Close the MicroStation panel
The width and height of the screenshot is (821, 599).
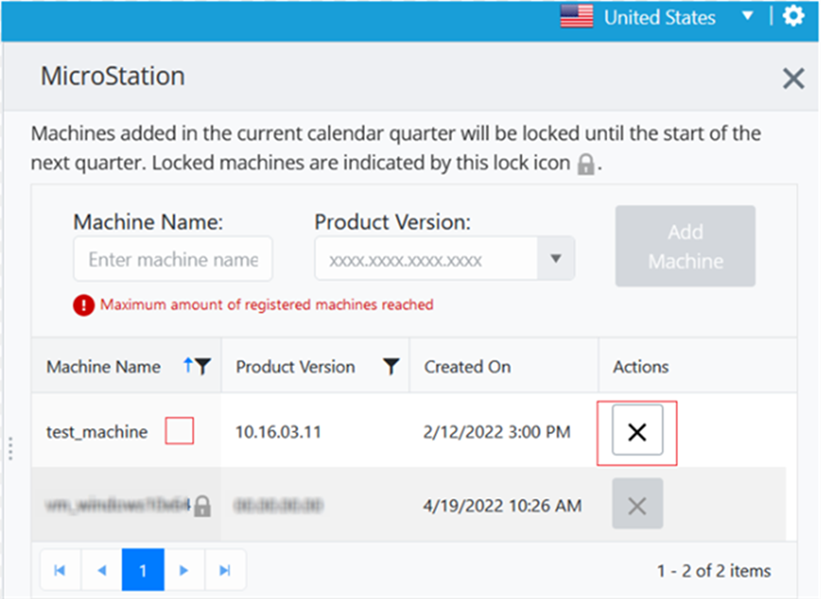coord(793,79)
